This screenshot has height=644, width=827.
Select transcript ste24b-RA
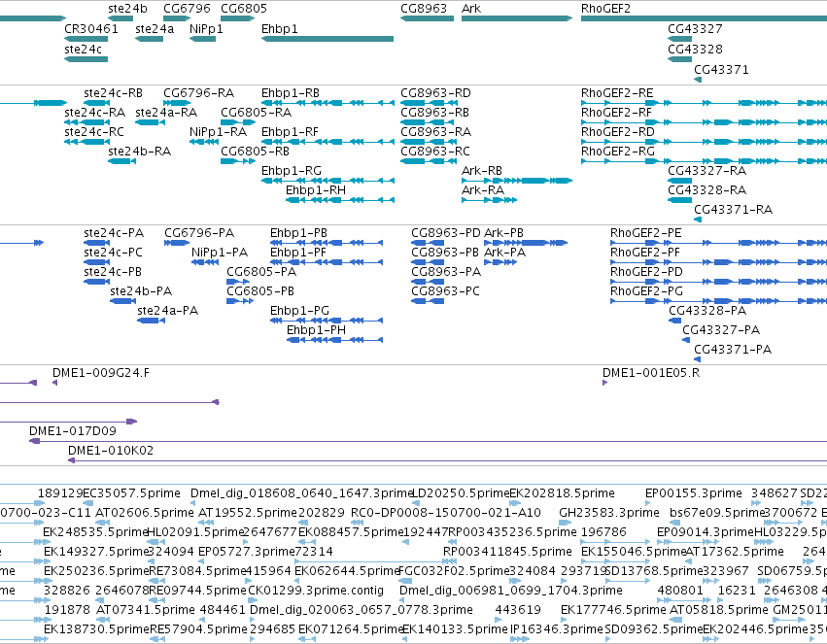(140, 152)
